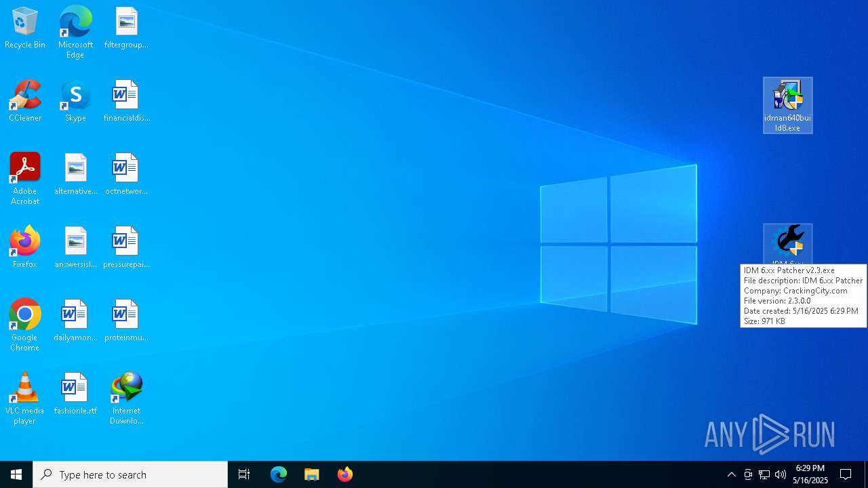Open CCleaner desktop shortcut
868x488 pixels.
25,101
